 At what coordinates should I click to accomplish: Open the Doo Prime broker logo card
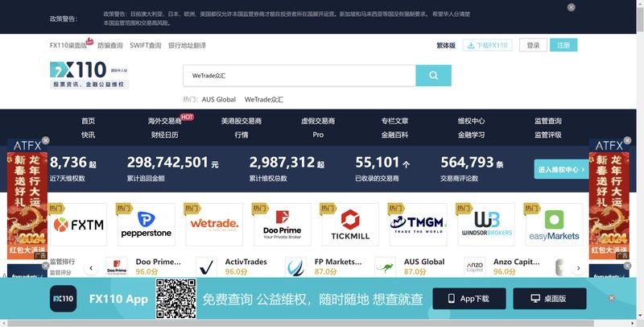(283, 225)
